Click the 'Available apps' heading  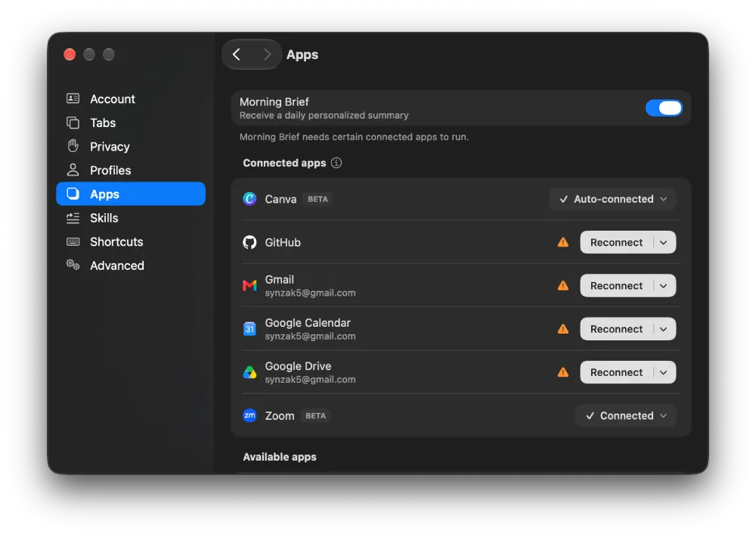(280, 456)
